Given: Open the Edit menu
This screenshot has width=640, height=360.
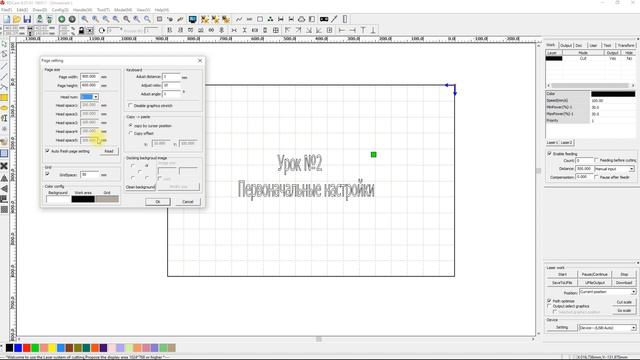Looking at the screenshot, I should (22, 9).
